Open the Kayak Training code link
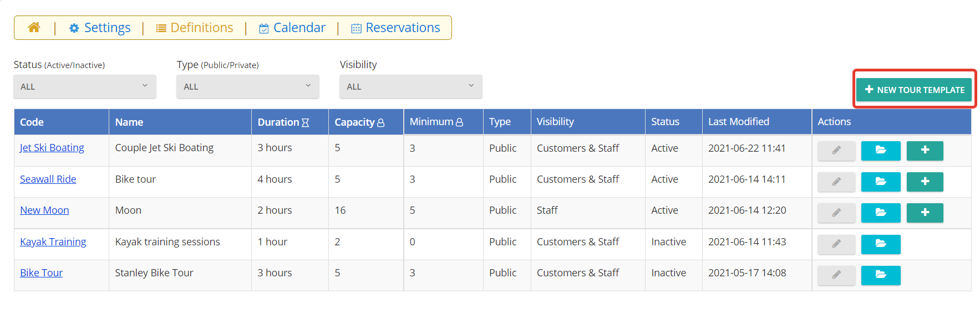Image resolution: width=980 pixels, height=309 pixels. pyautogui.click(x=53, y=242)
